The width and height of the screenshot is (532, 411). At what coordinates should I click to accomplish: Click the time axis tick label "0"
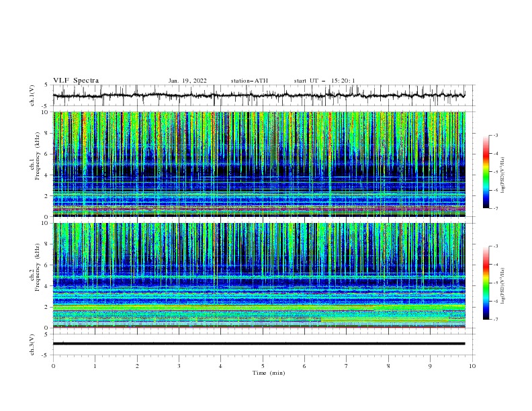53,366
